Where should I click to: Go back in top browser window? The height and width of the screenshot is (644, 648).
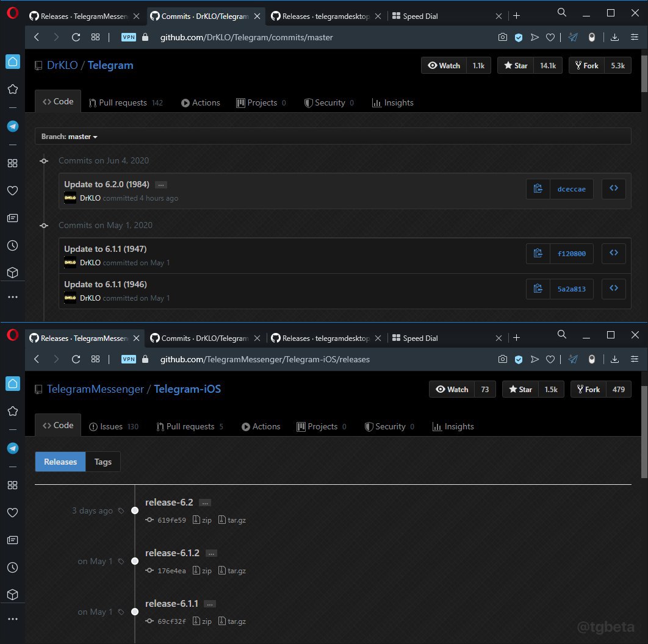[x=37, y=37]
